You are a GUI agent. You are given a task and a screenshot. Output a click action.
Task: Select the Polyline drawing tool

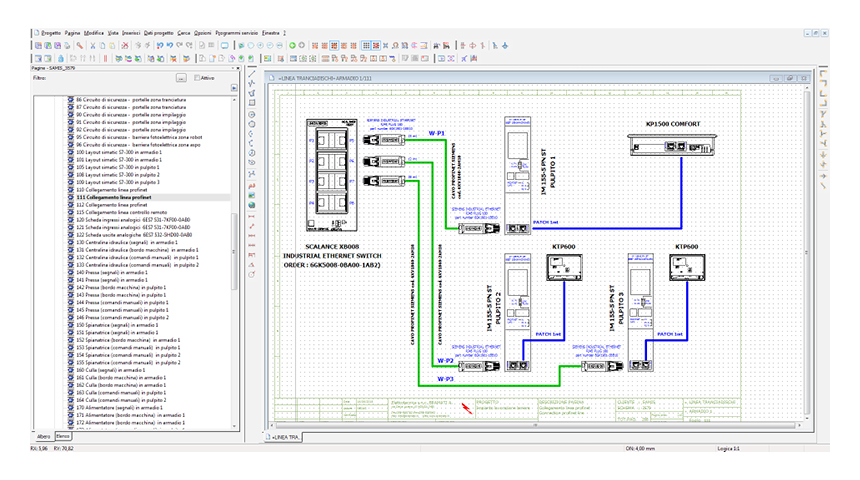(x=252, y=83)
